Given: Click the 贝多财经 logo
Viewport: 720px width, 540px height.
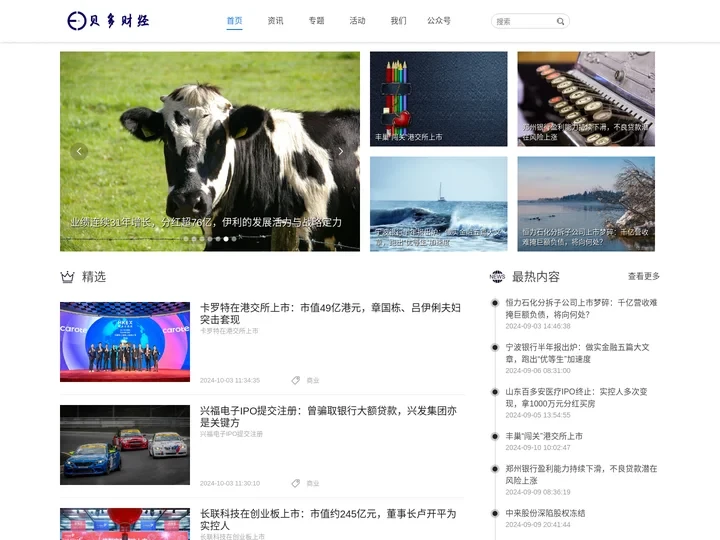Looking at the screenshot, I should pos(108,21).
